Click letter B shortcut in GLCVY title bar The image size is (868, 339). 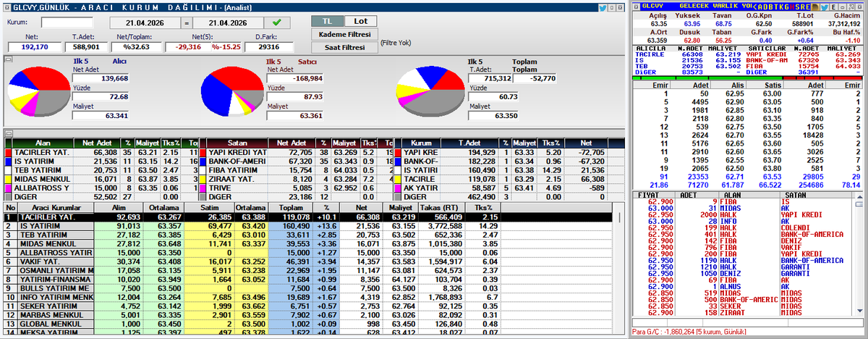click(x=771, y=7)
